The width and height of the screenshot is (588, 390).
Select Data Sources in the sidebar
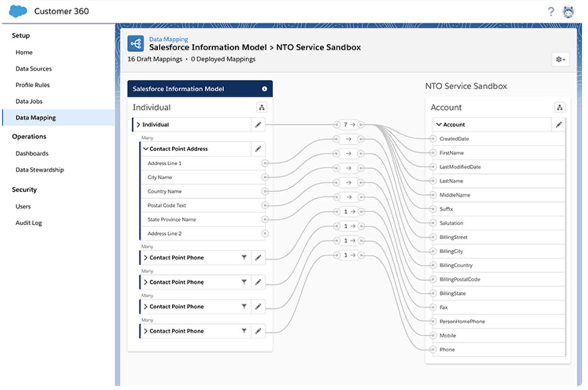click(33, 68)
